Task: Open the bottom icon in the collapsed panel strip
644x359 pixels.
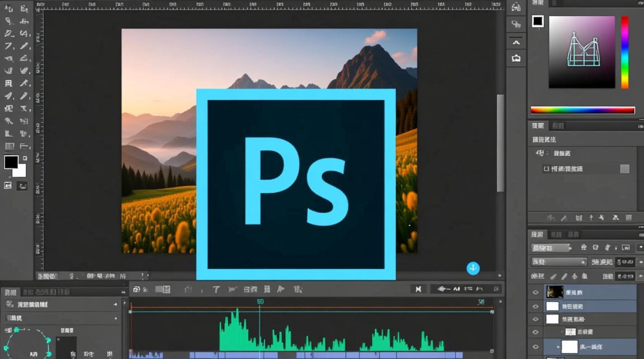Action: point(516,58)
